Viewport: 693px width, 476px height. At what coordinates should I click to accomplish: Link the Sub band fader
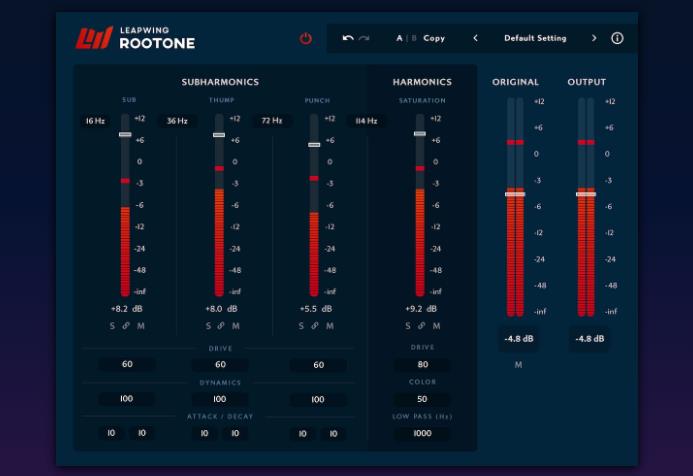point(126,326)
